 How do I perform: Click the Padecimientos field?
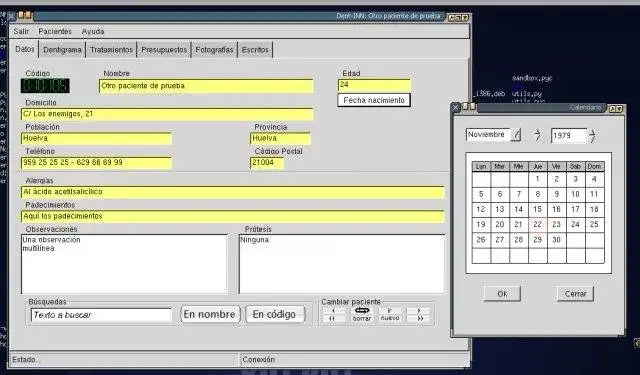coord(233,217)
